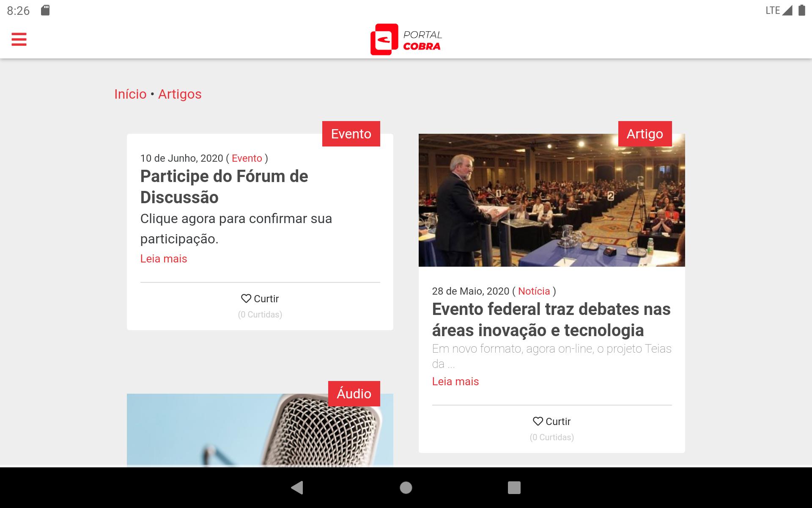Select the Evento red tag label
Viewport: 812px width, 508px height.
click(x=351, y=134)
